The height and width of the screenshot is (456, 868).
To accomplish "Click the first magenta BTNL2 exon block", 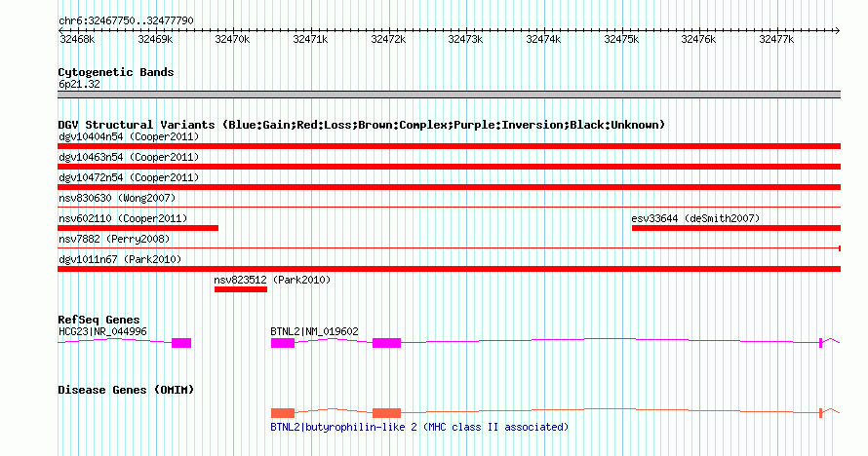I will click(x=282, y=343).
